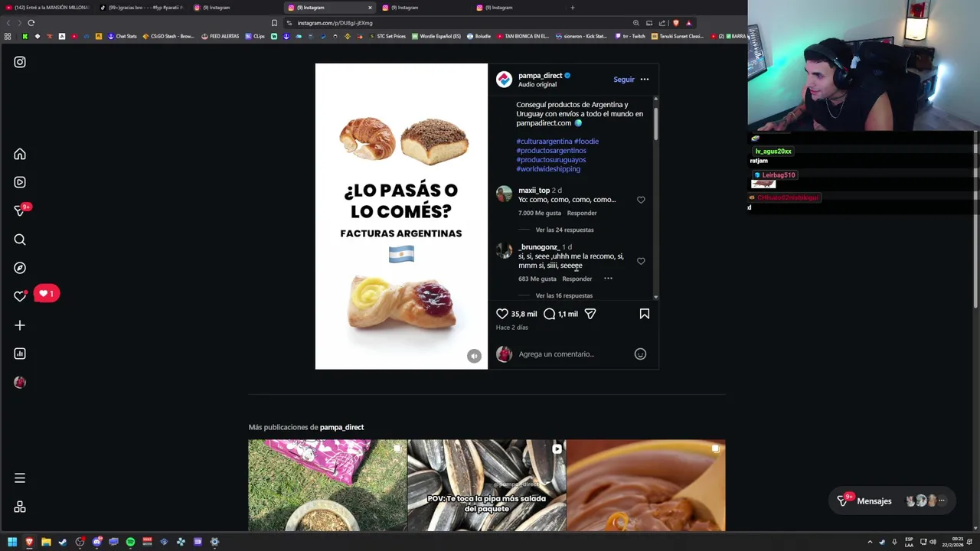Reload the page in the browser toolbar
The height and width of the screenshot is (551, 980).
pyautogui.click(x=31, y=23)
